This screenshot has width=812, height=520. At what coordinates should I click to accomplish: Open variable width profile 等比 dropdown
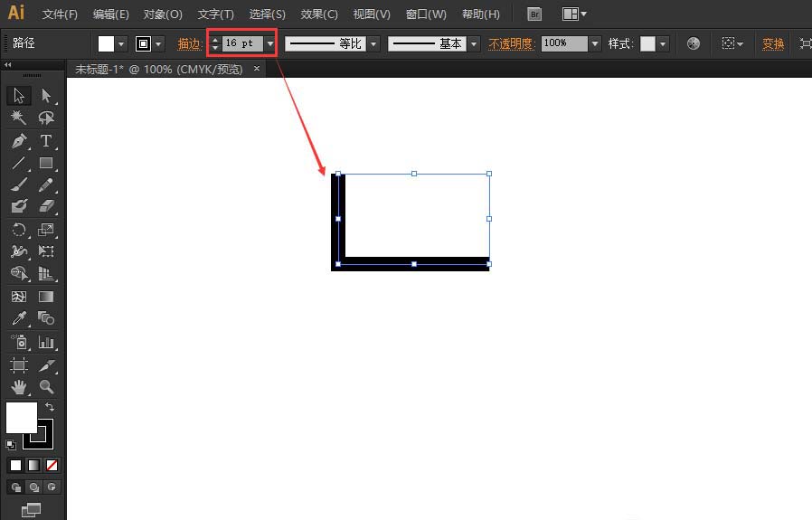373,44
